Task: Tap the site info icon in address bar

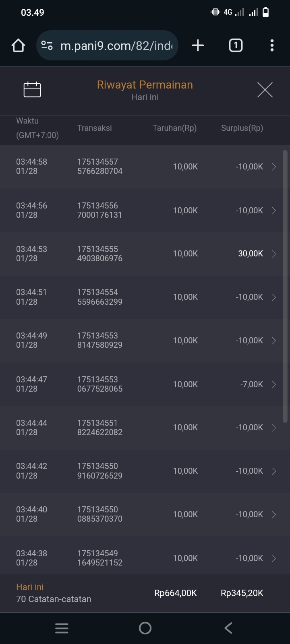Action: point(47,45)
